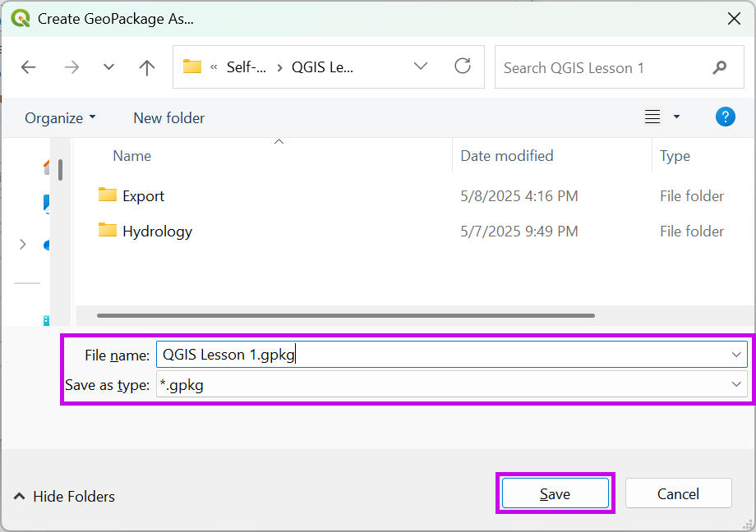Click the view layout icon

[652, 117]
